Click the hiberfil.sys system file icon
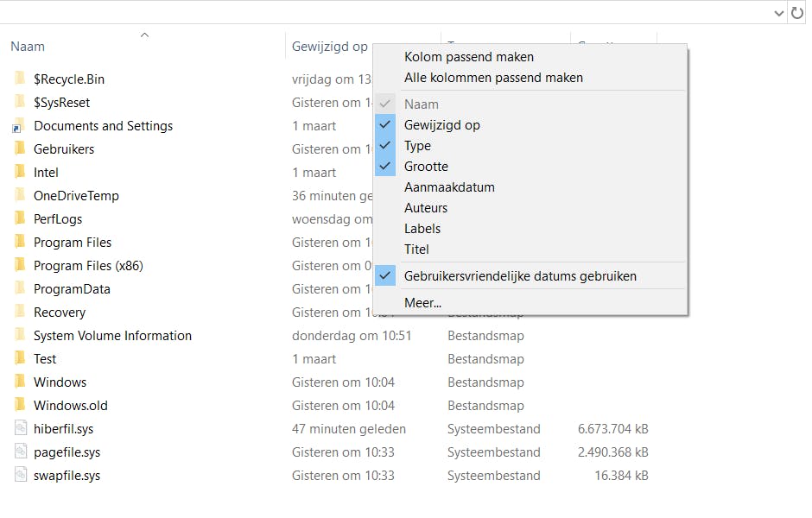 [x=20, y=428]
